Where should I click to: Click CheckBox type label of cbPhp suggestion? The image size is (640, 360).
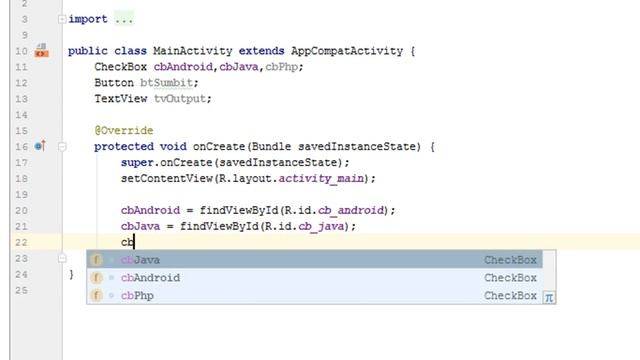pos(510,296)
